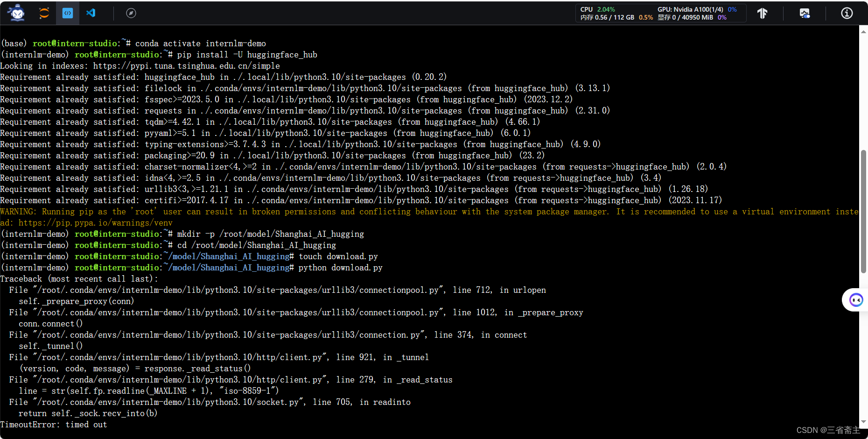Open VS Code via its blue icon
This screenshot has height=439, width=868.
tap(91, 13)
